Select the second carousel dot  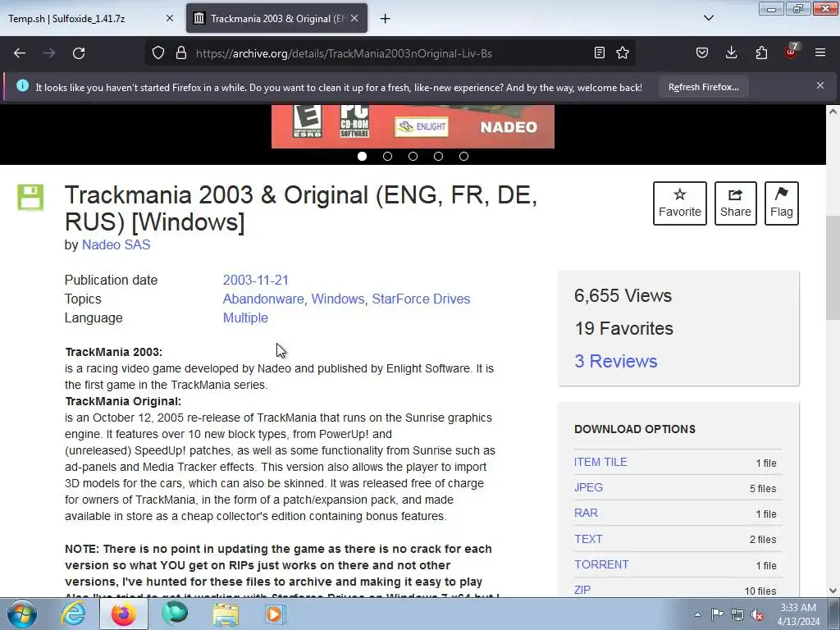tap(387, 157)
